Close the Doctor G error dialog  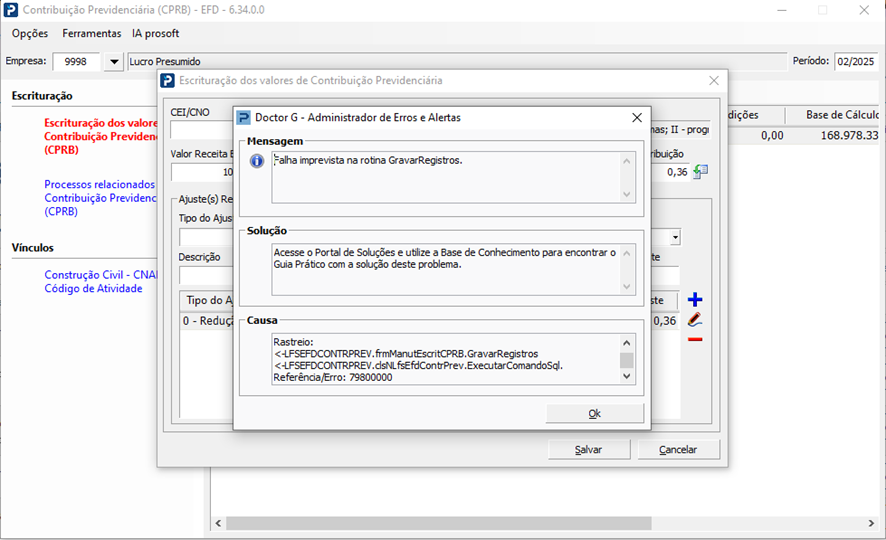637,117
